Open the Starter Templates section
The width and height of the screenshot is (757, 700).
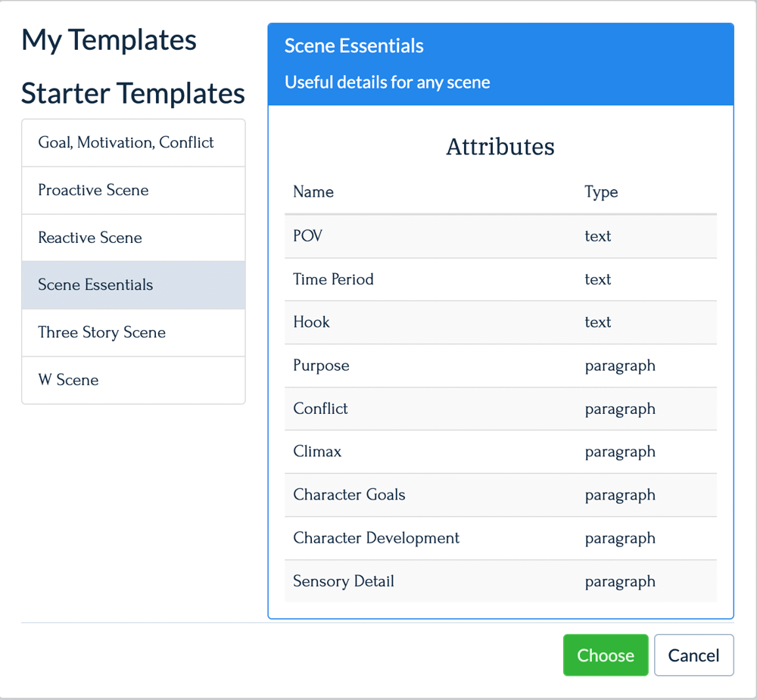click(x=133, y=92)
